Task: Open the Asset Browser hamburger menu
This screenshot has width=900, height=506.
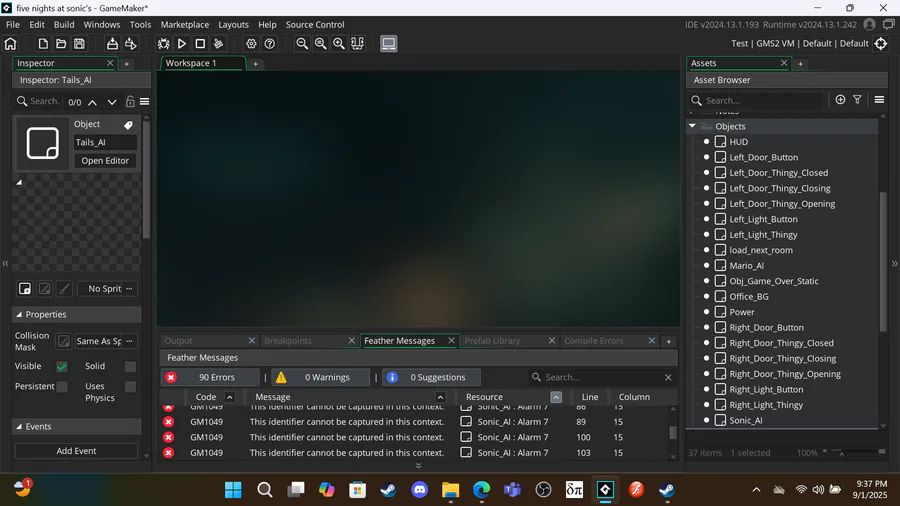Action: pos(879,100)
